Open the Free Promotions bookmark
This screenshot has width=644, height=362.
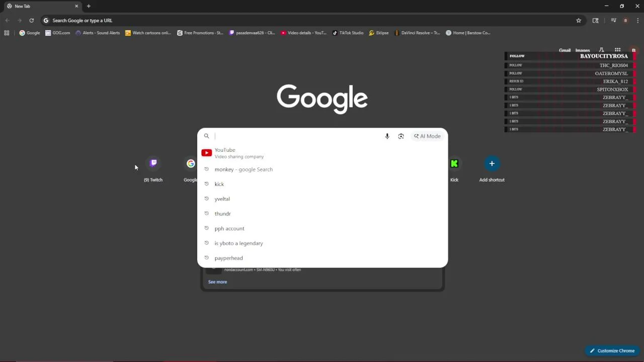[200, 33]
